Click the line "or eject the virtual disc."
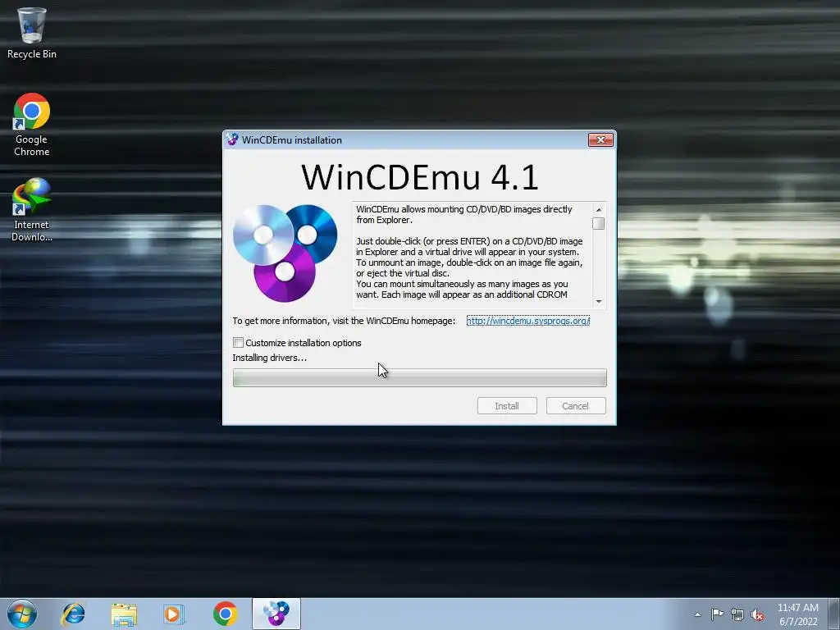 coord(402,273)
